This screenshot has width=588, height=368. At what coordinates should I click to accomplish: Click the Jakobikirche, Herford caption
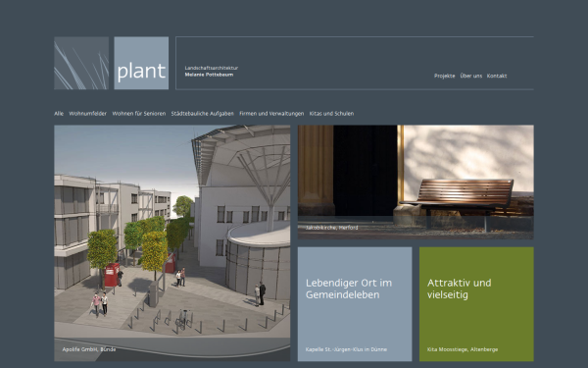tap(331, 228)
